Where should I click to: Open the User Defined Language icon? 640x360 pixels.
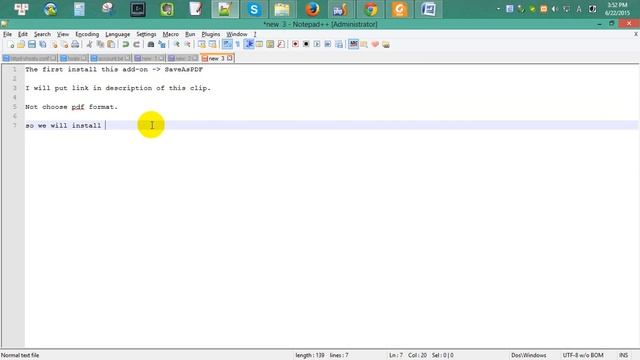pos(259,44)
